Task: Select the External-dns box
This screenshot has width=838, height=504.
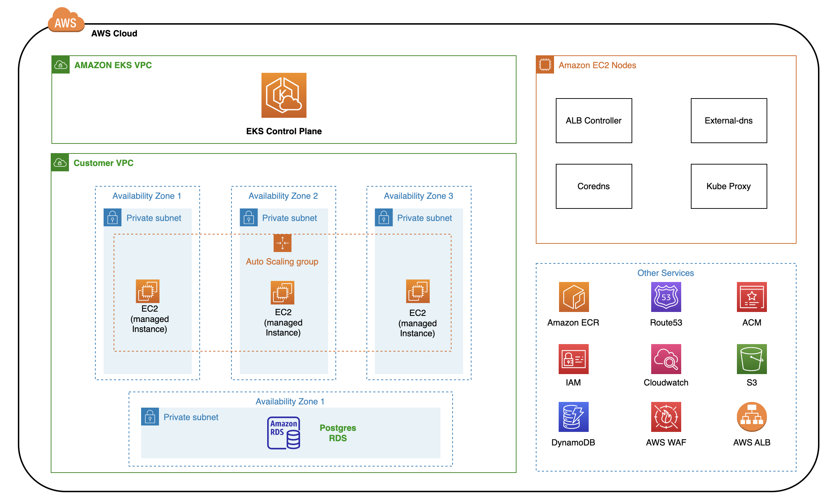Action: (x=729, y=121)
